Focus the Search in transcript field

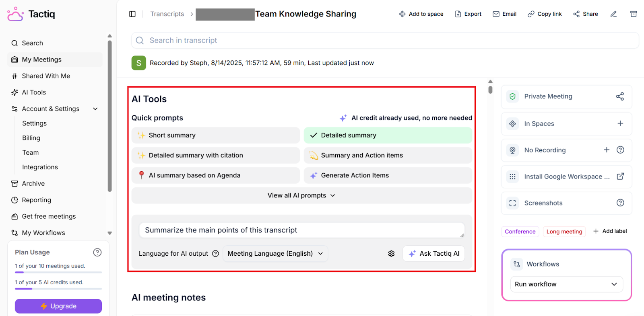pyautogui.click(x=385, y=41)
